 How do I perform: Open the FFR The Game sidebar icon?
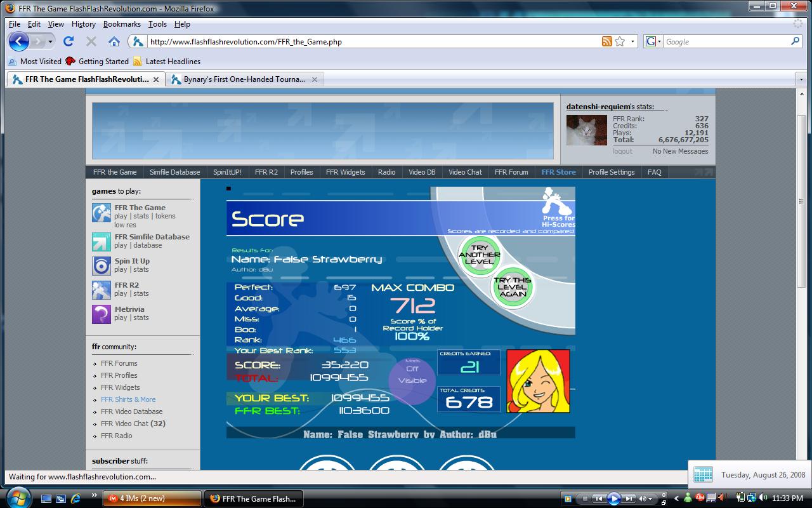[x=101, y=213]
